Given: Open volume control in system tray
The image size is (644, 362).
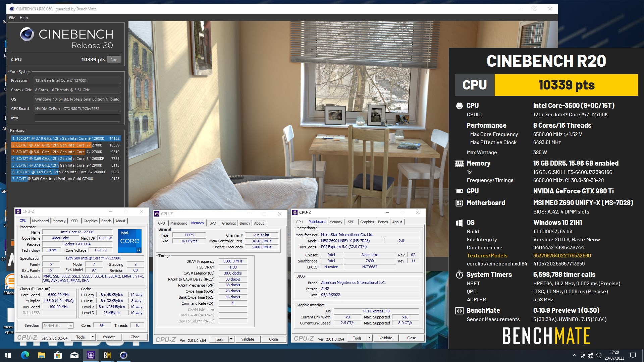Looking at the screenshot, I should click(x=599, y=355).
